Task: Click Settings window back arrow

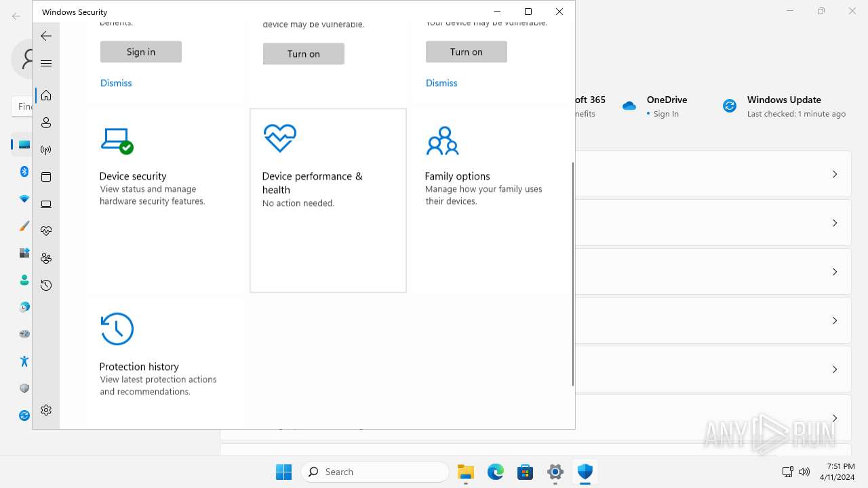Action: click(16, 16)
